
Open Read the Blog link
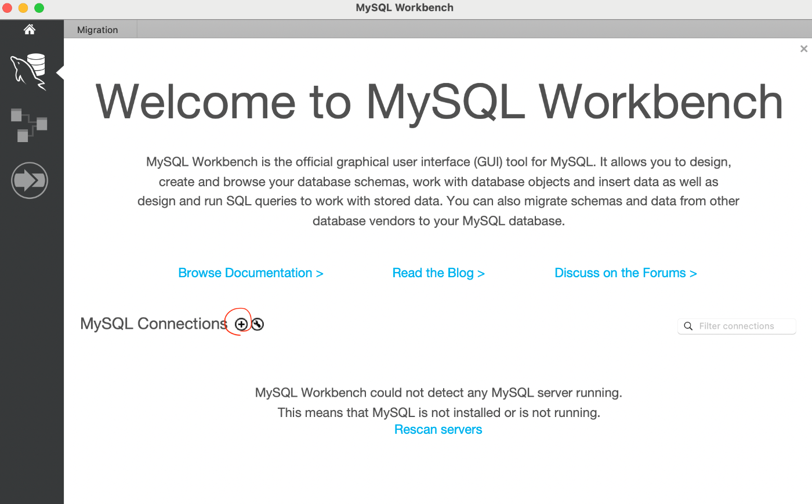(438, 273)
